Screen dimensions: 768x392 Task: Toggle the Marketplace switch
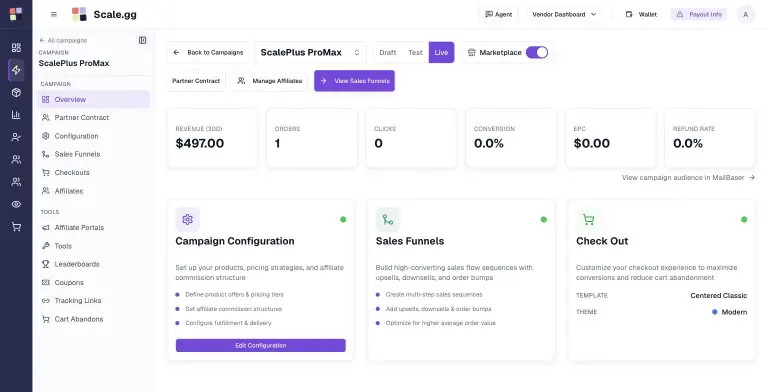537,52
